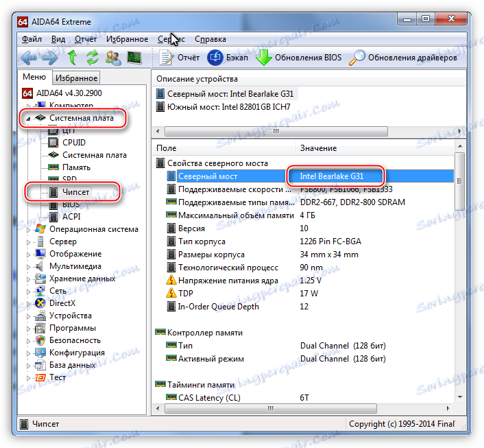Click the Сеть network icon
Image resolution: width=484 pixels, height=448 pixels.
click(x=40, y=291)
